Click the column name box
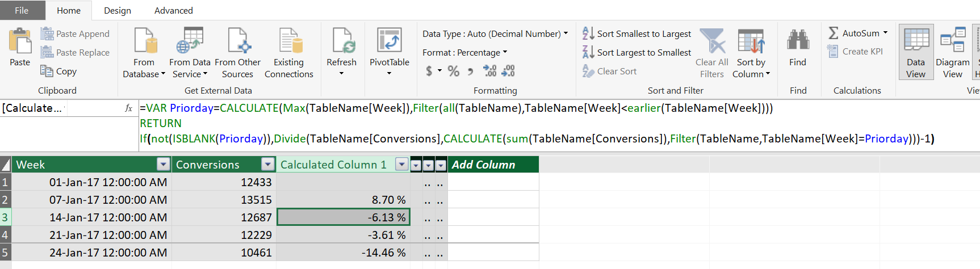 33,108
